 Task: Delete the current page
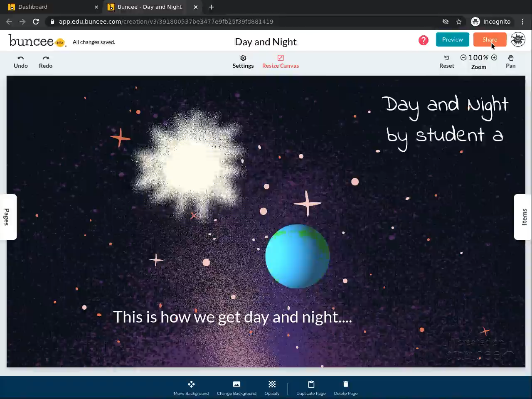point(346,388)
